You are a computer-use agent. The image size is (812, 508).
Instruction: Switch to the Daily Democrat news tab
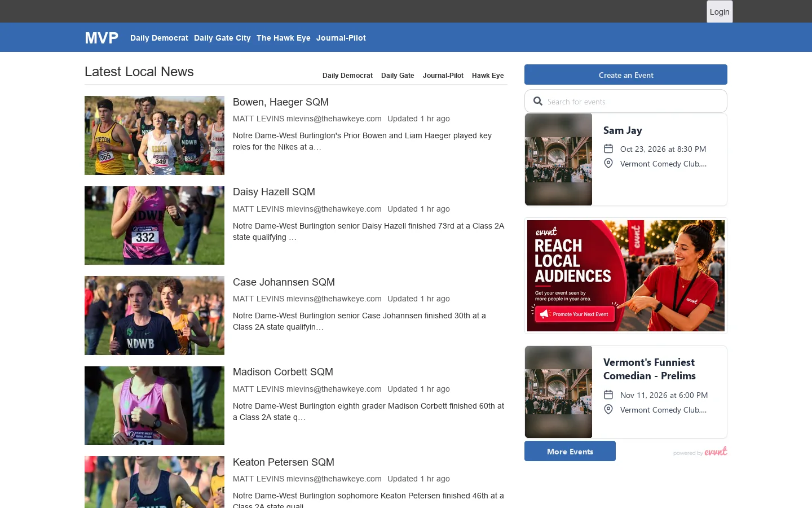point(347,76)
